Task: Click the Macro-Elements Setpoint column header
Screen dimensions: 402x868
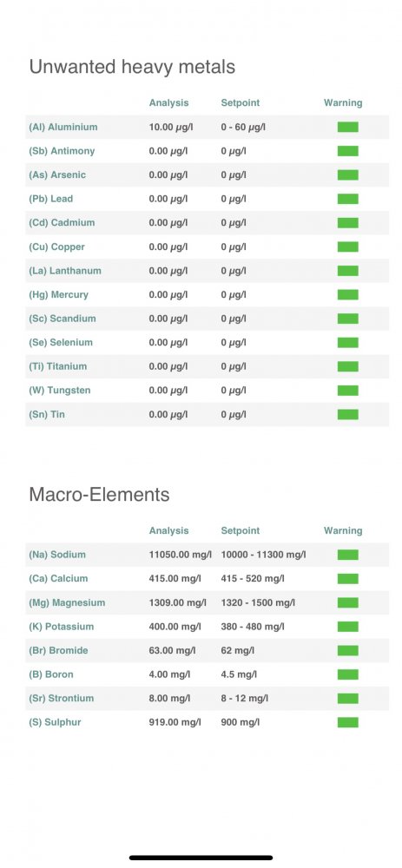Action: tap(241, 531)
